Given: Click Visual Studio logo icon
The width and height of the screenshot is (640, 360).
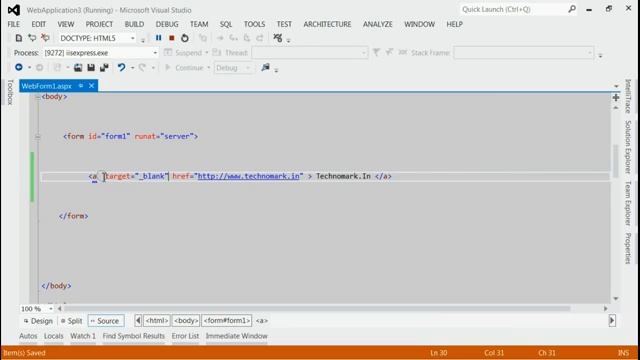Looking at the screenshot, I should [x=13, y=10].
